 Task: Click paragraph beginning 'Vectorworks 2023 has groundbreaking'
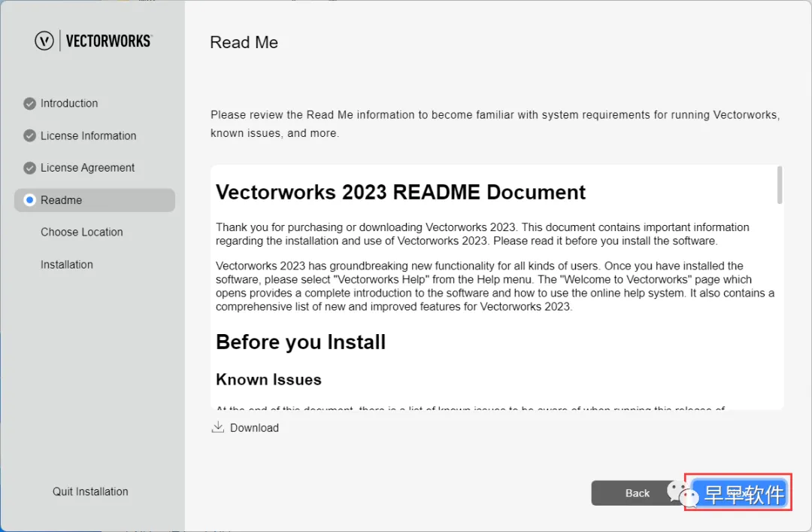coord(495,286)
